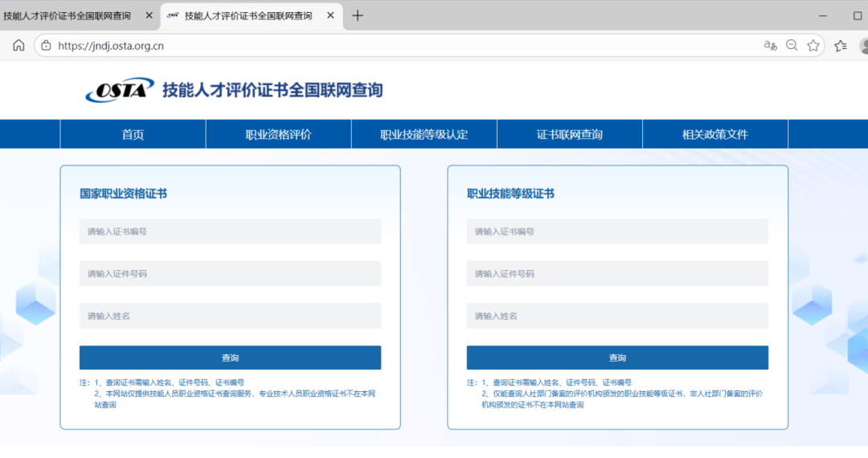
Task: Go to 职业技能等级认定 menu item
Action: click(x=424, y=134)
